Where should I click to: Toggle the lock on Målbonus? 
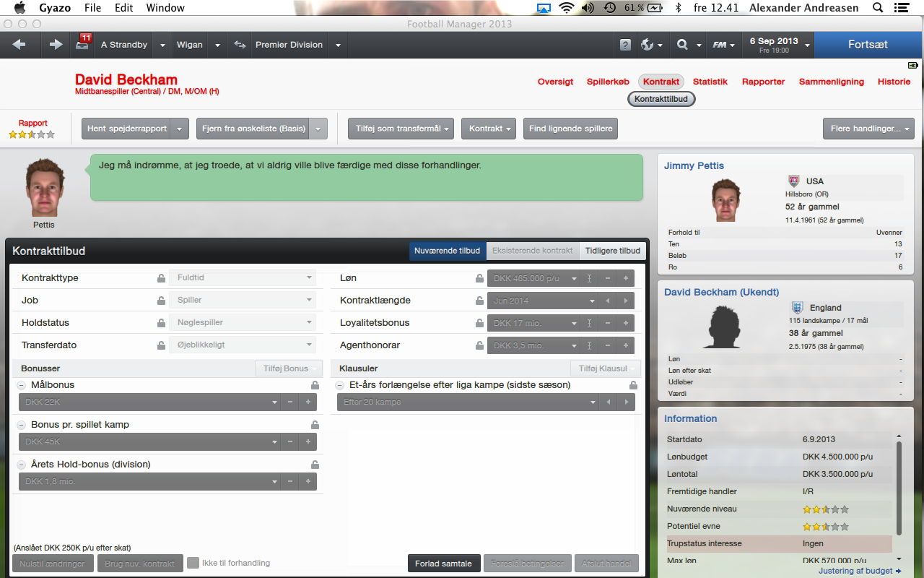click(x=315, y=385)
